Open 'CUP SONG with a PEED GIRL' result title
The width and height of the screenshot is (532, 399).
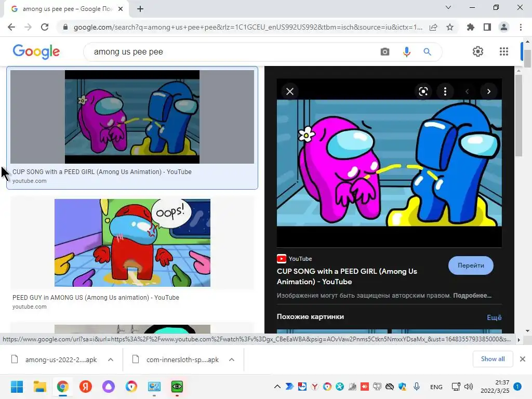[102, 171]
